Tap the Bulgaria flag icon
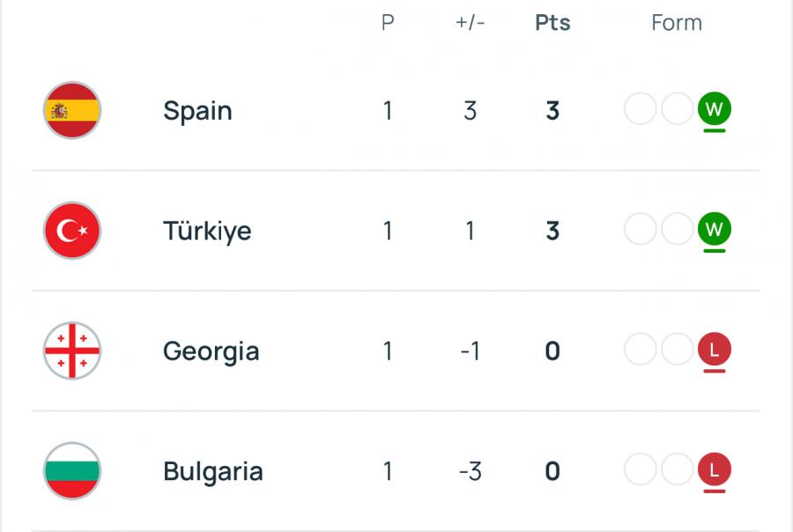Screen dimensions: 793x532 click(x=72, y=471)
